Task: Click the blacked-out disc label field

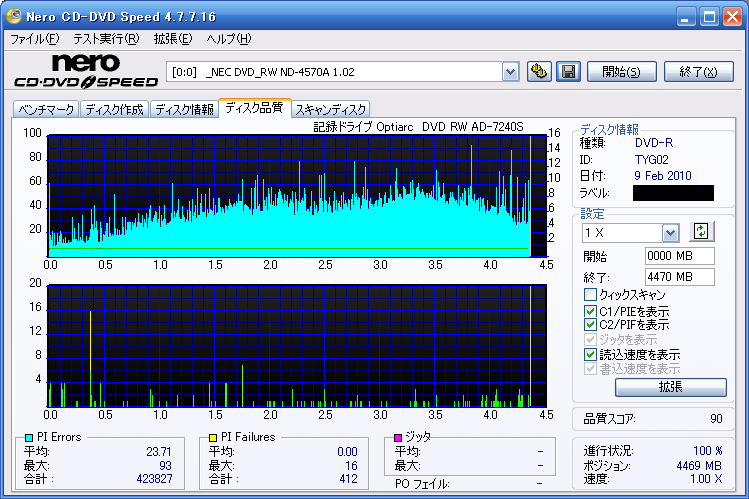Action: 674,193
